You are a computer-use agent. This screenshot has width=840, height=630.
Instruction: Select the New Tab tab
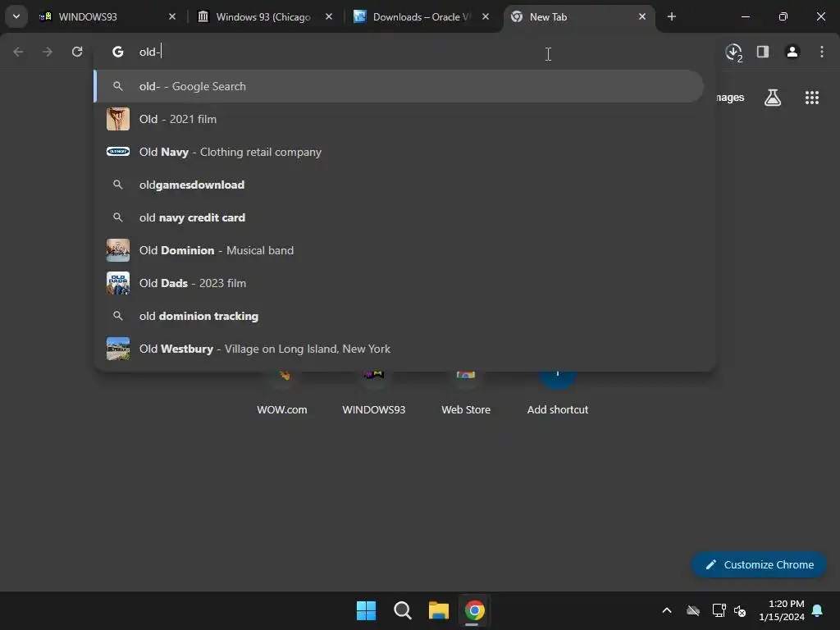(x=578, y=16)
